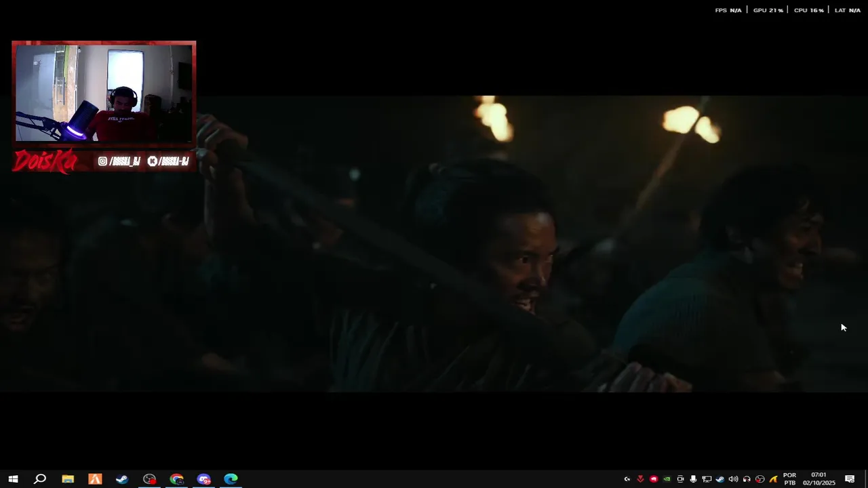868x488 pixels.
Task: Click OBS Studio system tray icon
Action: (x=759, y=479)
